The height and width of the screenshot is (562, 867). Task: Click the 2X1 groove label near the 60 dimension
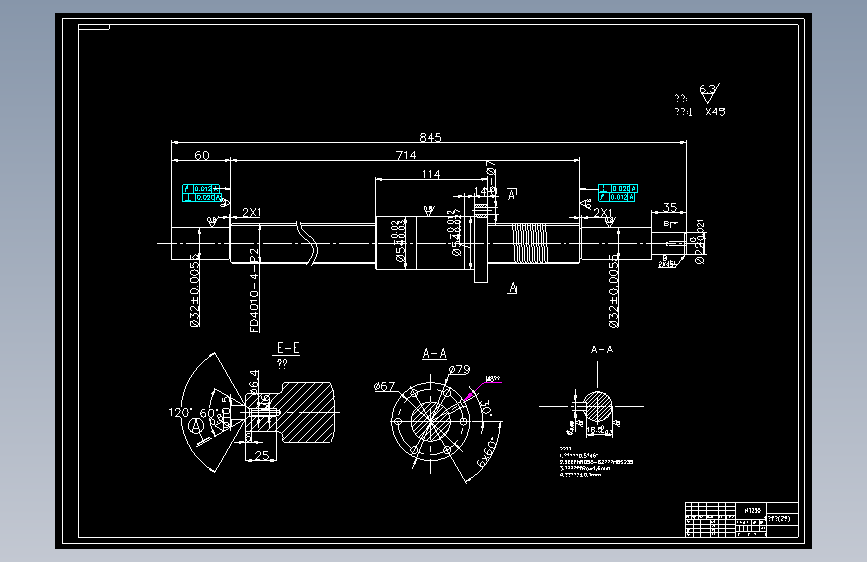tap(252, 212)
